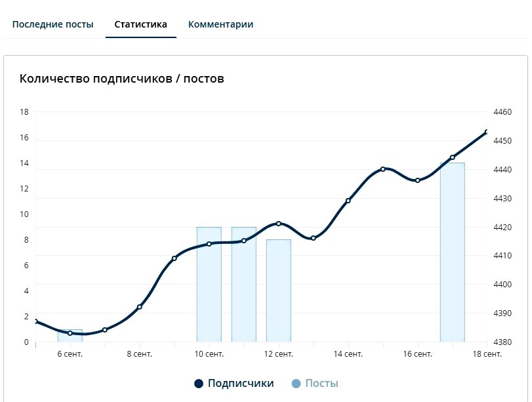Open the Комментарии tab

point(221,23)
